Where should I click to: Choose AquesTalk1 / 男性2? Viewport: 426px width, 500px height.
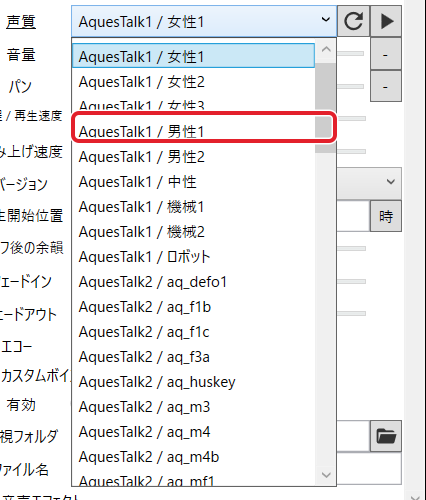[193, 157]
